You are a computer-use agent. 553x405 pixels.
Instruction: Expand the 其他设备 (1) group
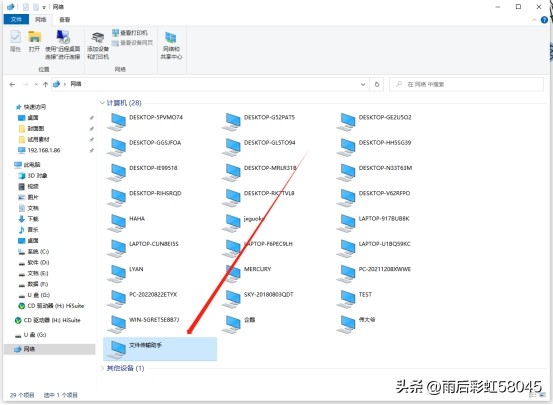(102, 368)
